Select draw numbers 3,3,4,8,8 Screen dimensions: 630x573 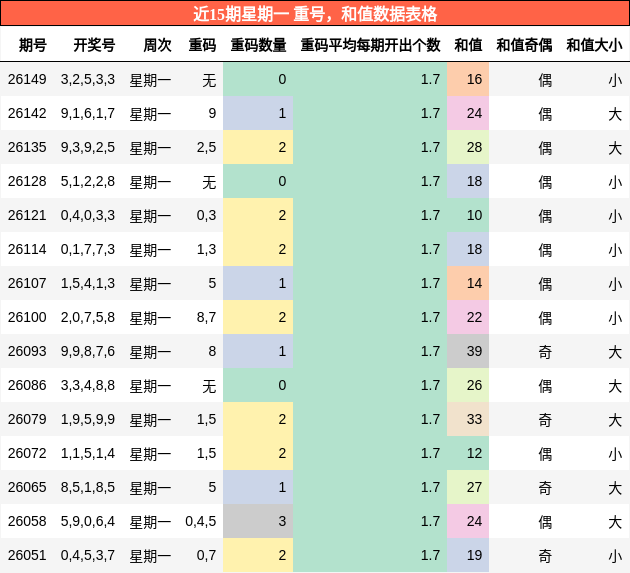click(88, 385)
